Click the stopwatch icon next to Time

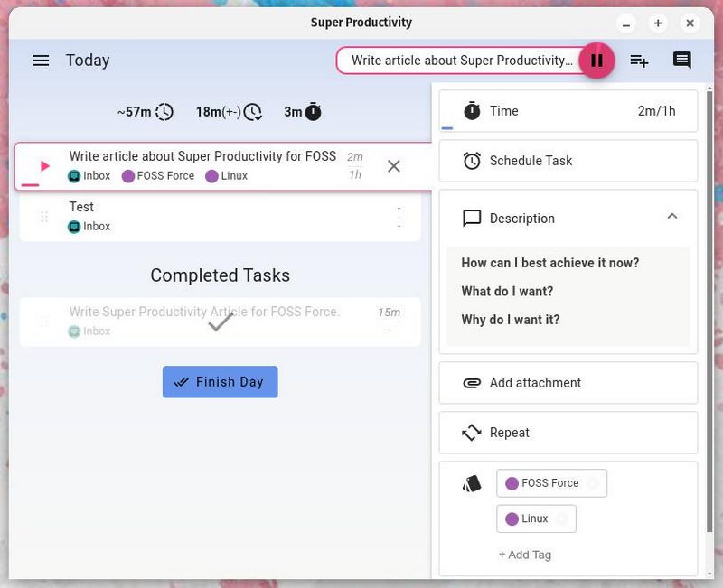click(x=472, y=111)
